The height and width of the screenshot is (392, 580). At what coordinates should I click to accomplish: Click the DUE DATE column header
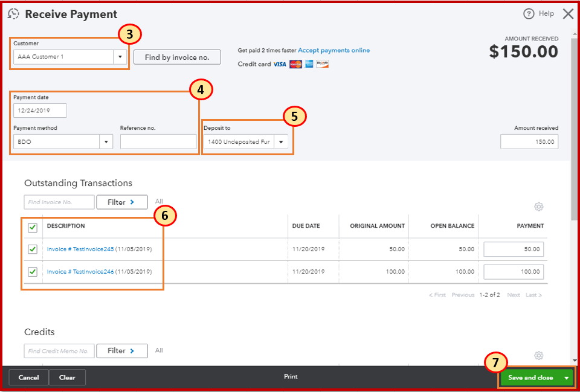tap(306, 226)
